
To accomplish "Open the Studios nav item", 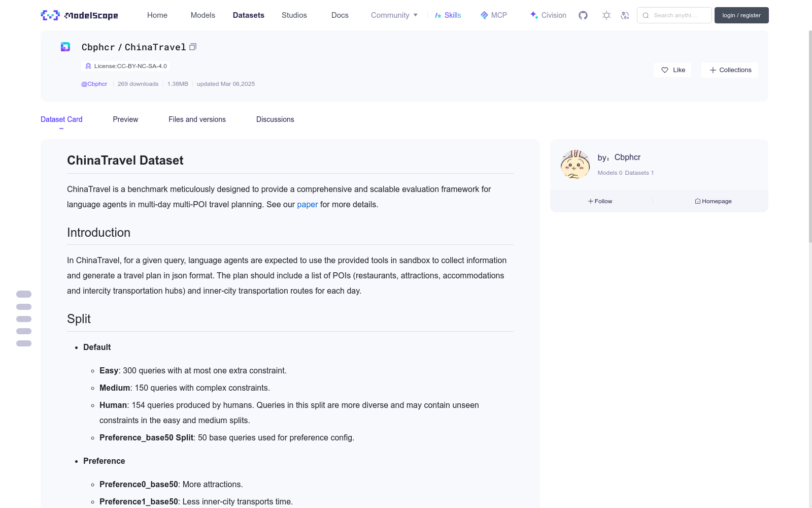I will (294, 15).
